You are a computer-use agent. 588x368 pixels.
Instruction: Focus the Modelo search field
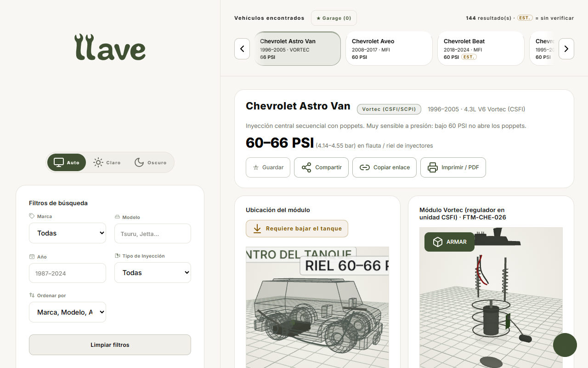tap(153, 234)
